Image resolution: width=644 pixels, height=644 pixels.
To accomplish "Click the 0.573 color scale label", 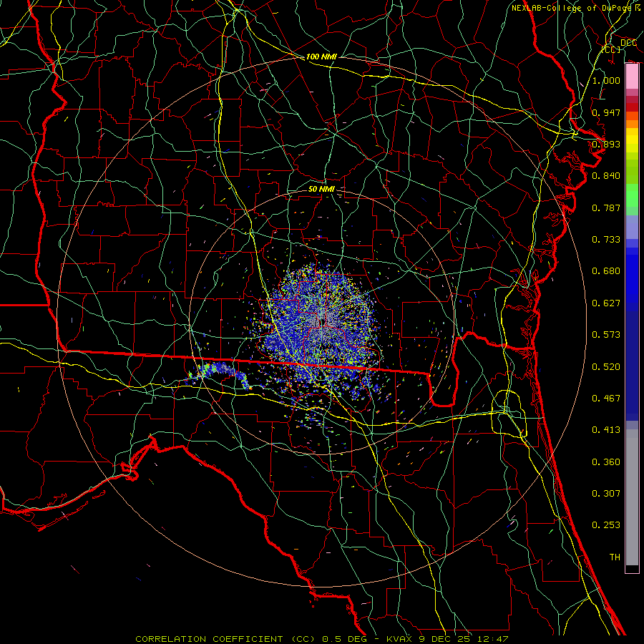I will click(x=606, y=334).
